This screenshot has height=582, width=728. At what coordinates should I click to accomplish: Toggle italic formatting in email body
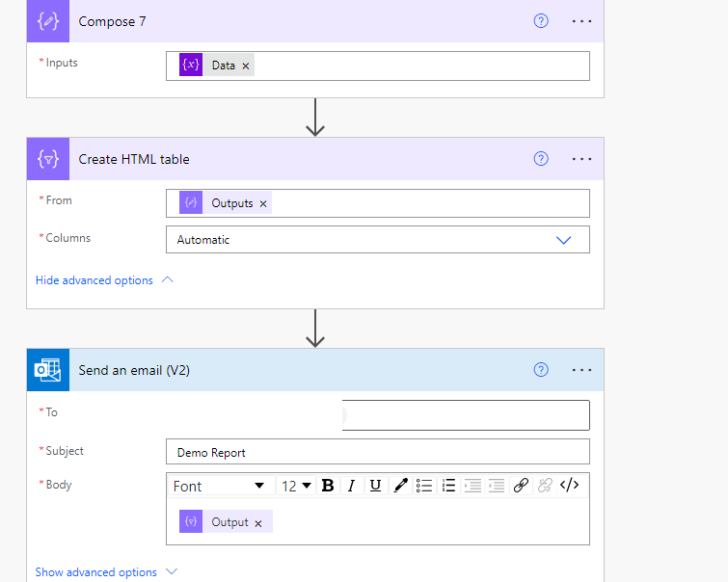[352, 486]
